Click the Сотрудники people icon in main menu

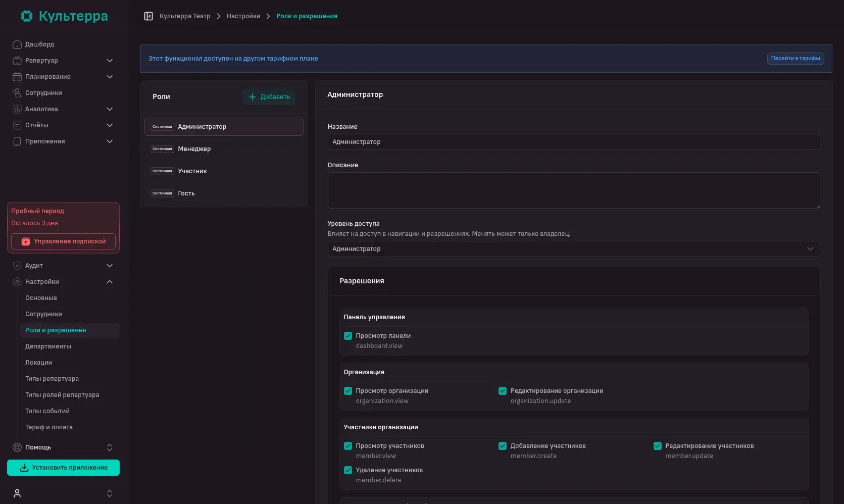(17, 93)
